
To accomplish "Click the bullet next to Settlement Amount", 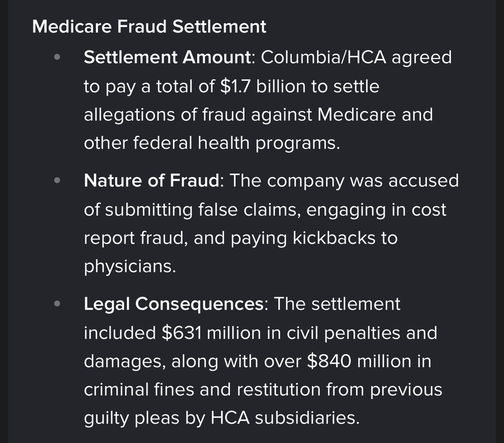I will click(x=58, y=57).
